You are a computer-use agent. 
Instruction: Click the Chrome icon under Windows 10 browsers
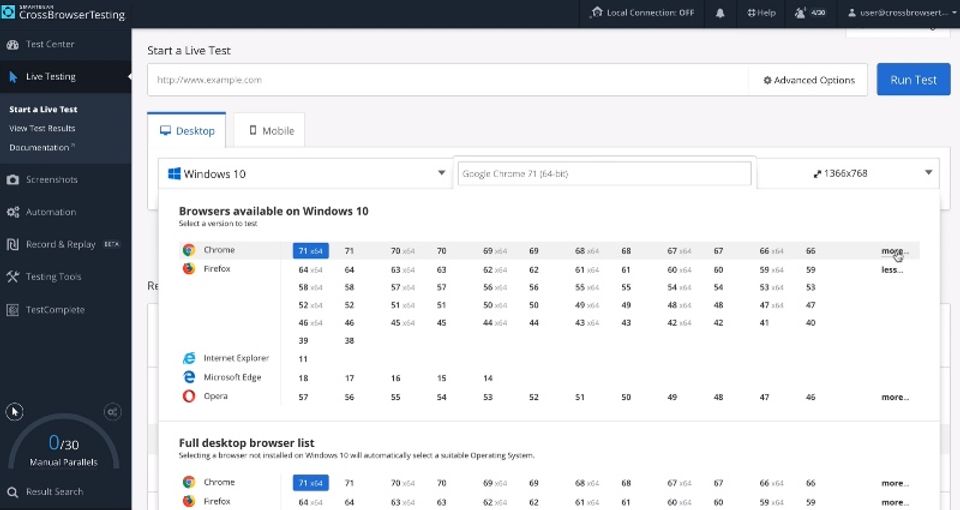[x=189, y=250]
